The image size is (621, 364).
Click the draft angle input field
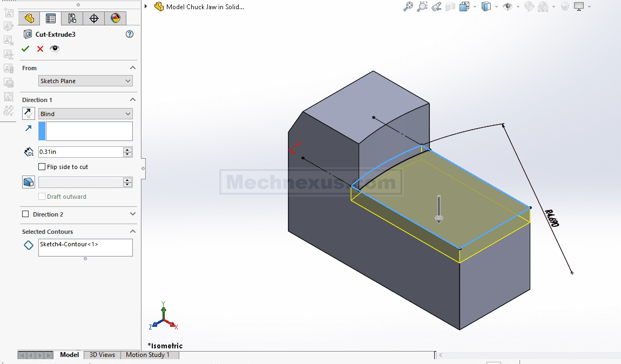pyautogui.click(x=81, y=182)
